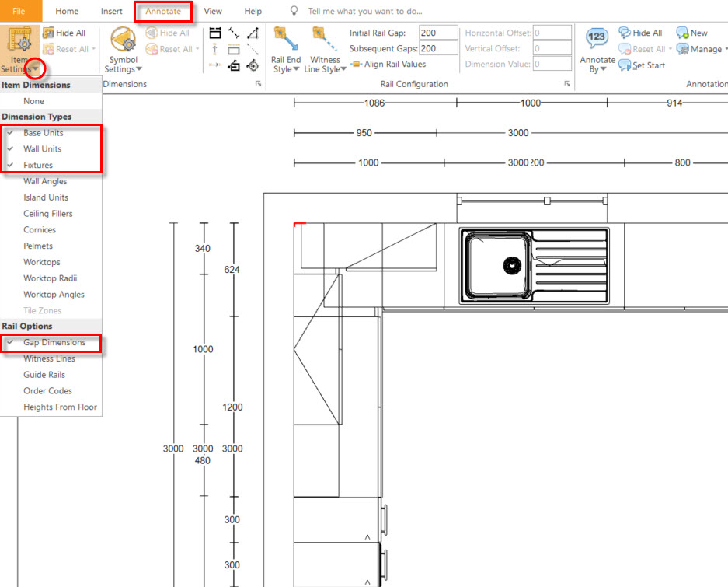Screen dimensions: 728x587
Task: Click the Subsequent Gaps field
Action: (438, 48)
